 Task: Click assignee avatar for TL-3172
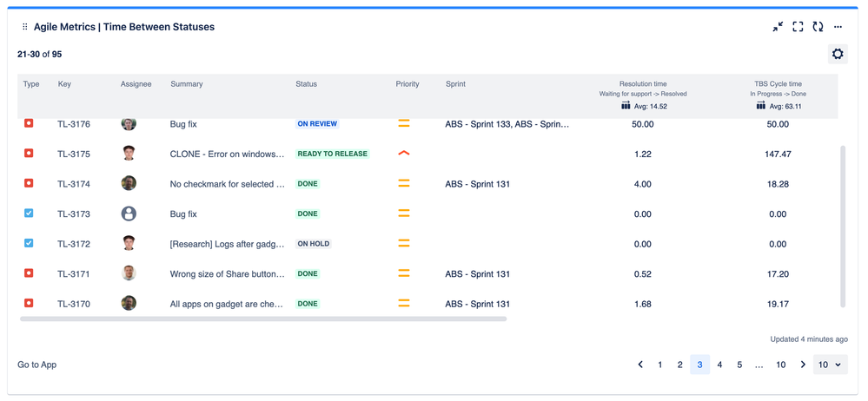tap(129, 243)
